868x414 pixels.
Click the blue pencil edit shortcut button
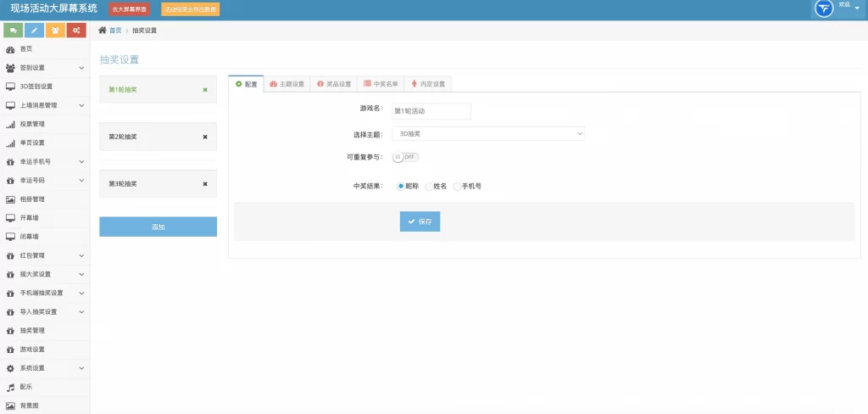[x=34, y=31]
